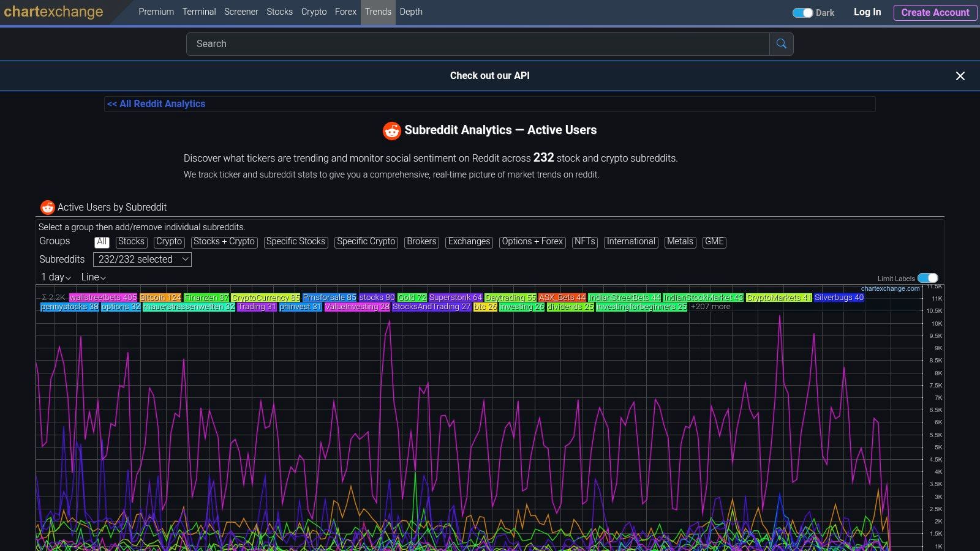The image size is (980, 551).
Task: Click the Bitcoin legend label
Action: 160,298
